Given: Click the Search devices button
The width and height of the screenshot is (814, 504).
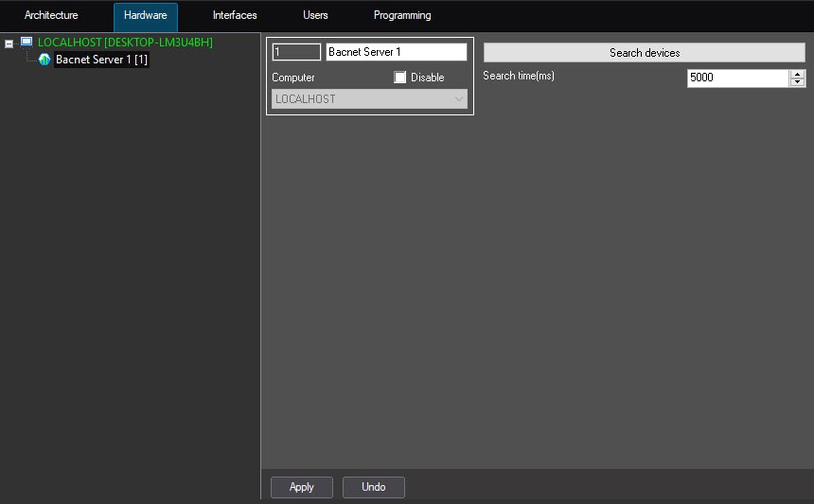Looking at the screenshot, I should 645,52.
